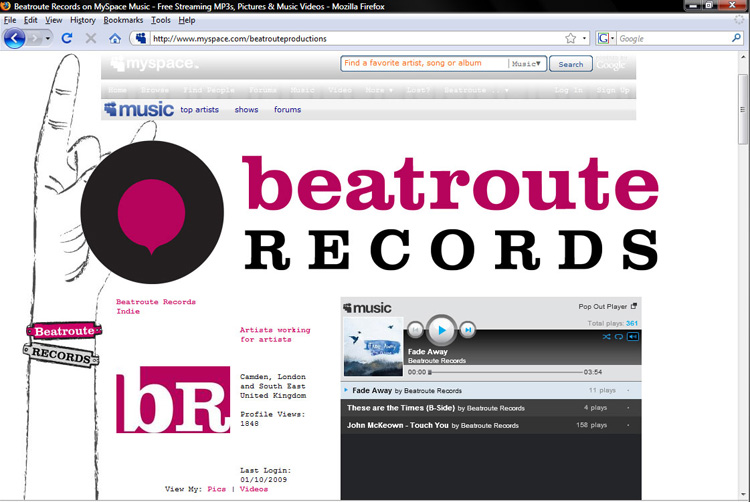The image size is (750, 502).
Task: Open the Edit menu
Action: pos(31,20)
